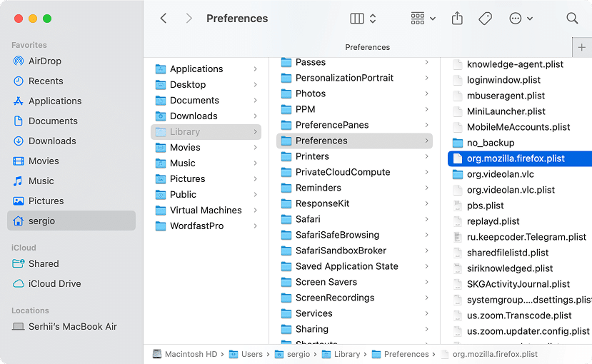This screenshot has height=364, width=592.
Task: Select MobileMeAccounts.plist file
Action: pos(520,127)
